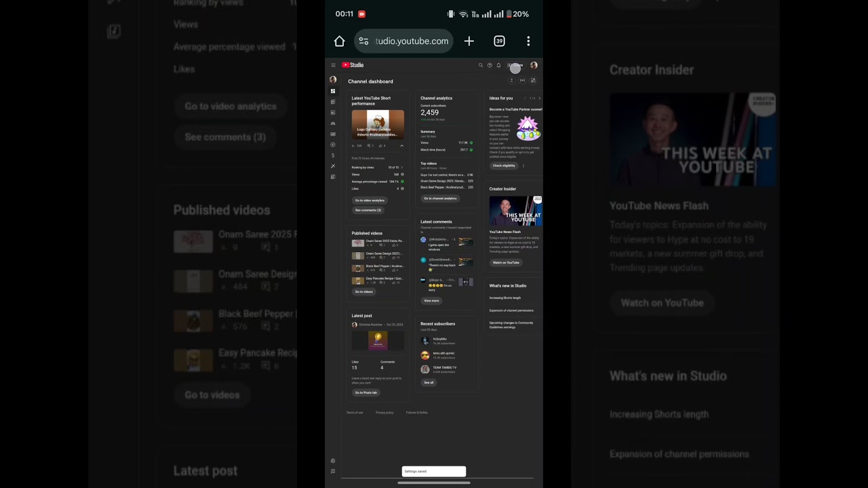The width and height of the screenshot is (868, 488).
Task: Open Expansion of channel permissions link
Action: (511, 310)
